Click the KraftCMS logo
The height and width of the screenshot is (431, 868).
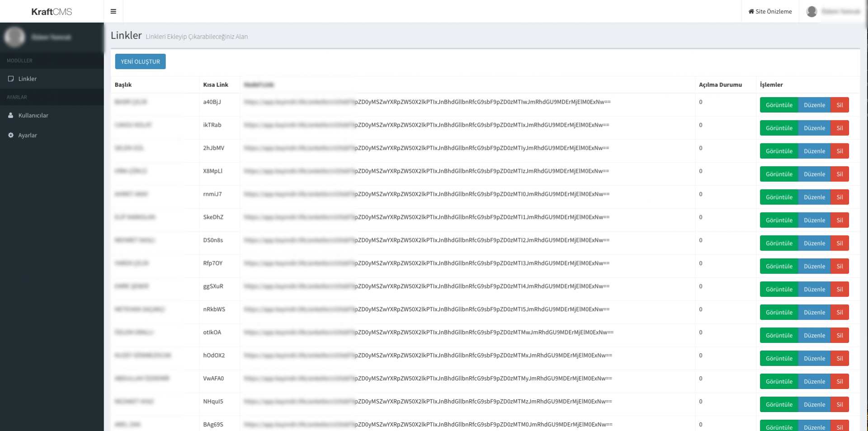(52, 12)
